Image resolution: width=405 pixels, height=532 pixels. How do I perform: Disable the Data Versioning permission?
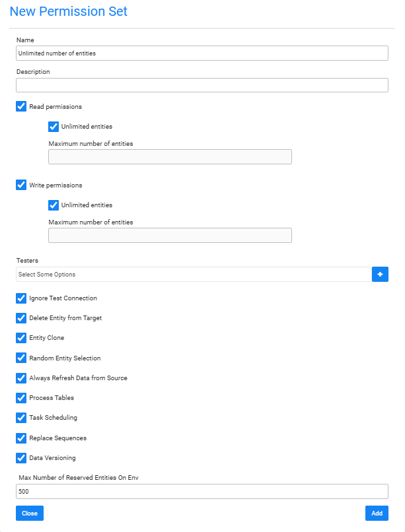point(20,457)
